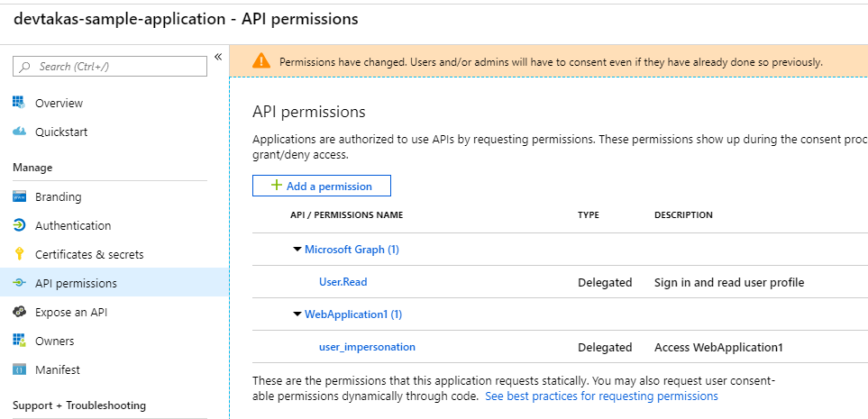Viewport: 868px width, 419px height.
Task: Click the Manifest icon in sidebar
Action: pyautogui.click(x=19, y=369)
